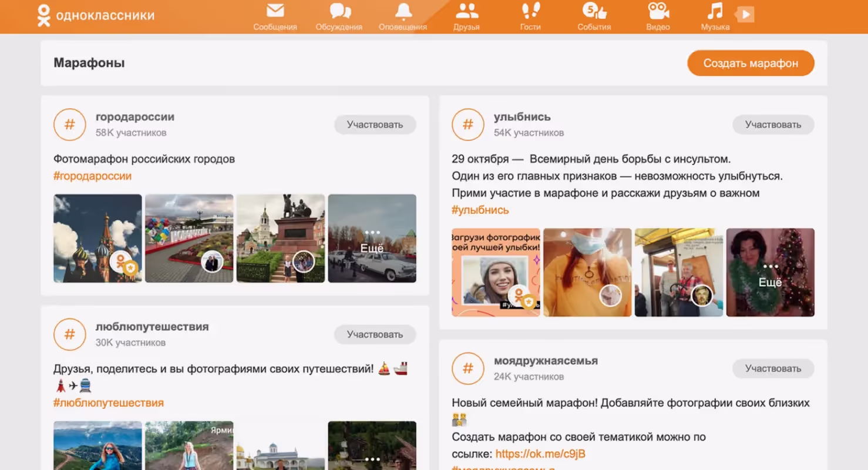Image resolution: width=868 pixels, height=470 pixels.
Task: Click Создать марафон button
Action: pyautogui.click(x=751, y=63)
